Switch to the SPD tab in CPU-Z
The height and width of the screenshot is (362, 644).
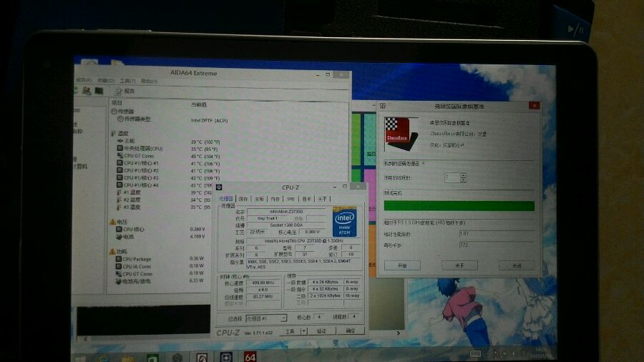tap(291, 199)
